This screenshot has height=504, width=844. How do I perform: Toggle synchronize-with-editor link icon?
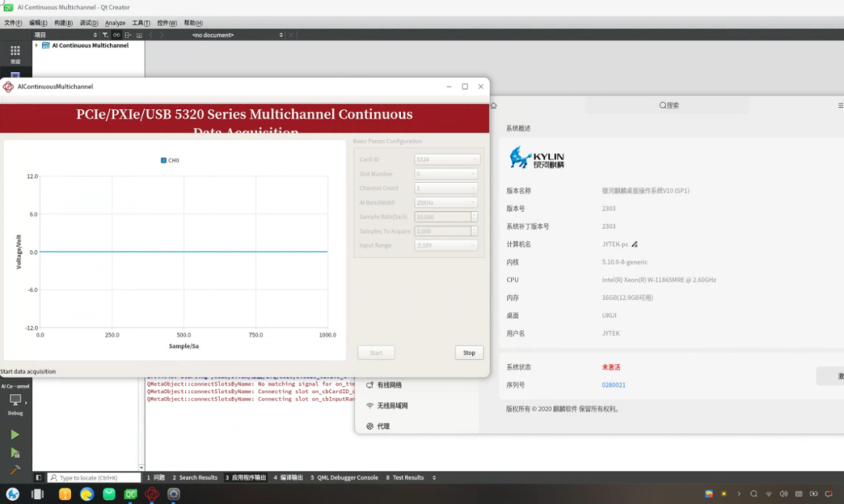coord(116,35)
